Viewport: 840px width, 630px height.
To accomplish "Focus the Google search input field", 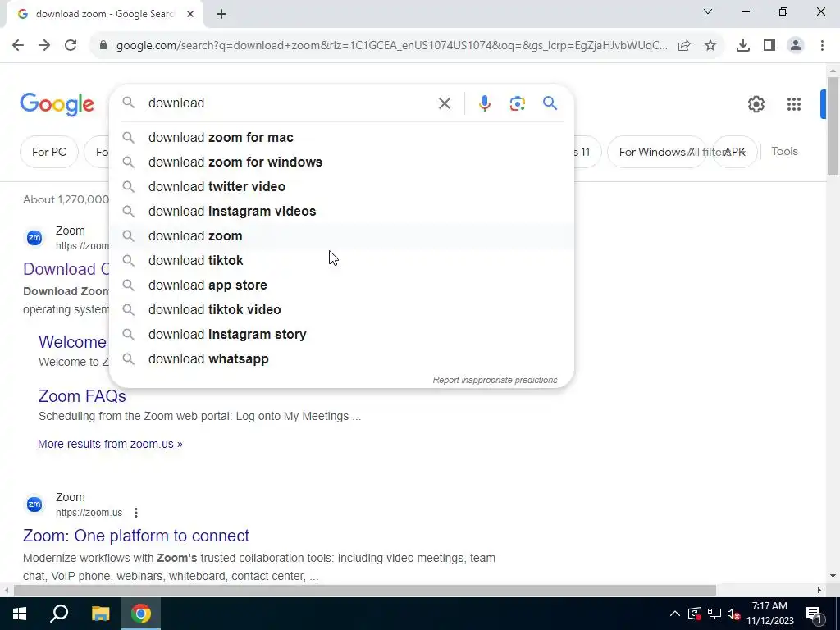I will tap(290, 103).
